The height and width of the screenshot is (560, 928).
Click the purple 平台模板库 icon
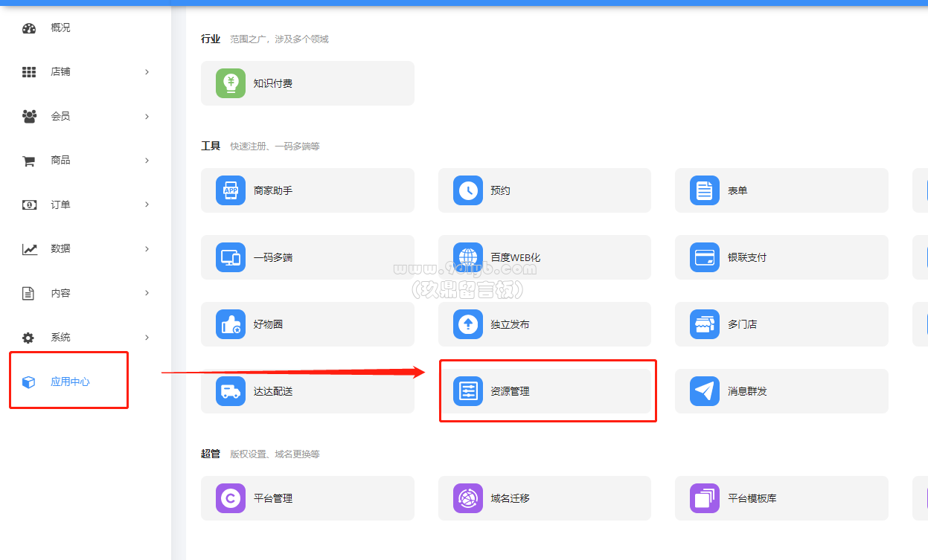(705, 498)
